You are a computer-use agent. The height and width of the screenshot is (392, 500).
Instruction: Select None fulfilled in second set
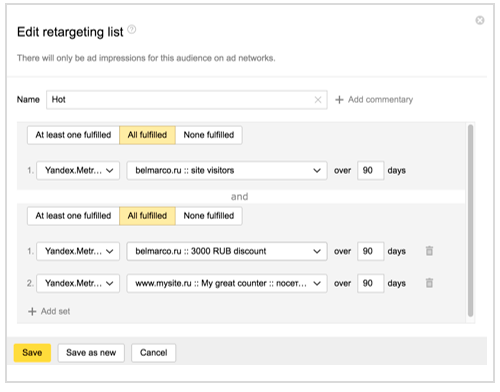click(x=209, y=216)
